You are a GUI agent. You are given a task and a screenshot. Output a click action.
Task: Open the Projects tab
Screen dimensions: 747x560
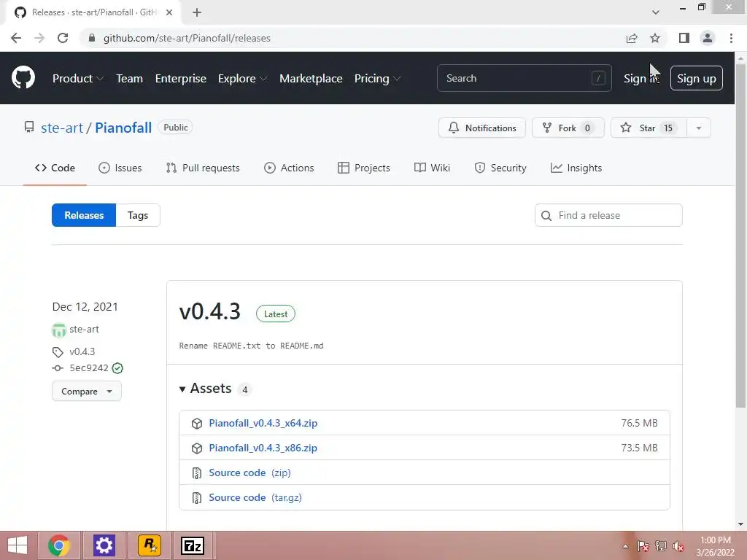(364, 168)
